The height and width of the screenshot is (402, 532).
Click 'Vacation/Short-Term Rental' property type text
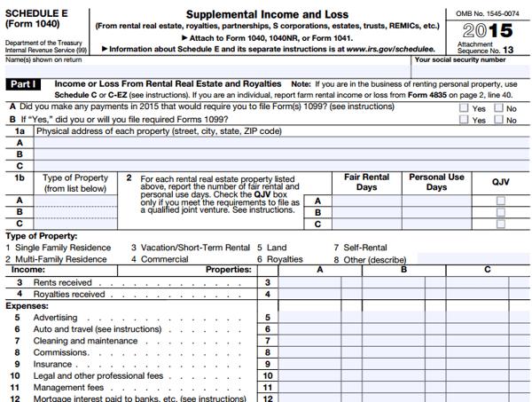tap(195, 248)
